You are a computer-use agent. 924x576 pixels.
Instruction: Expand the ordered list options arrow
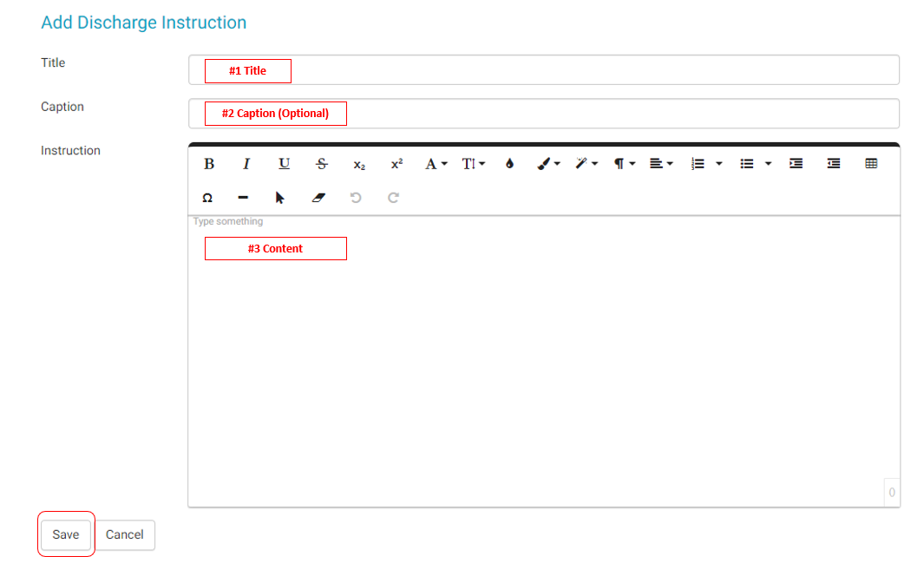pos(719,164)
